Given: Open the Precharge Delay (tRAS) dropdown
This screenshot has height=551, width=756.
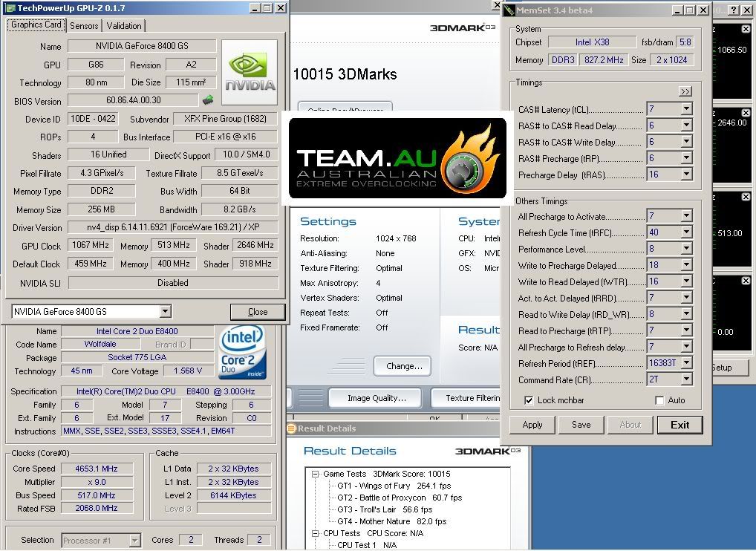Looking at the screenshot, I should tap(687, 175).
